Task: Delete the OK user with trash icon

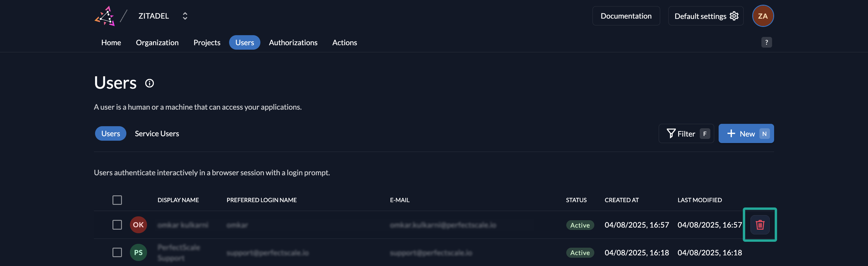Action: [x=760, y=225]
